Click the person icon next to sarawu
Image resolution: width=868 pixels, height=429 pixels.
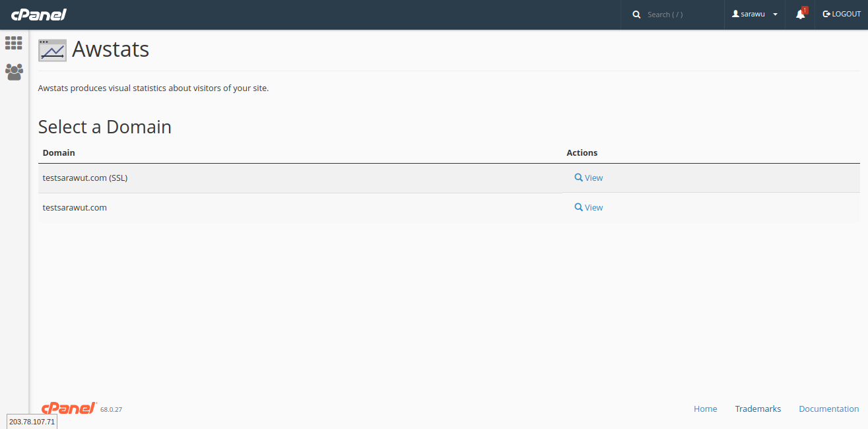coord(735,14)
